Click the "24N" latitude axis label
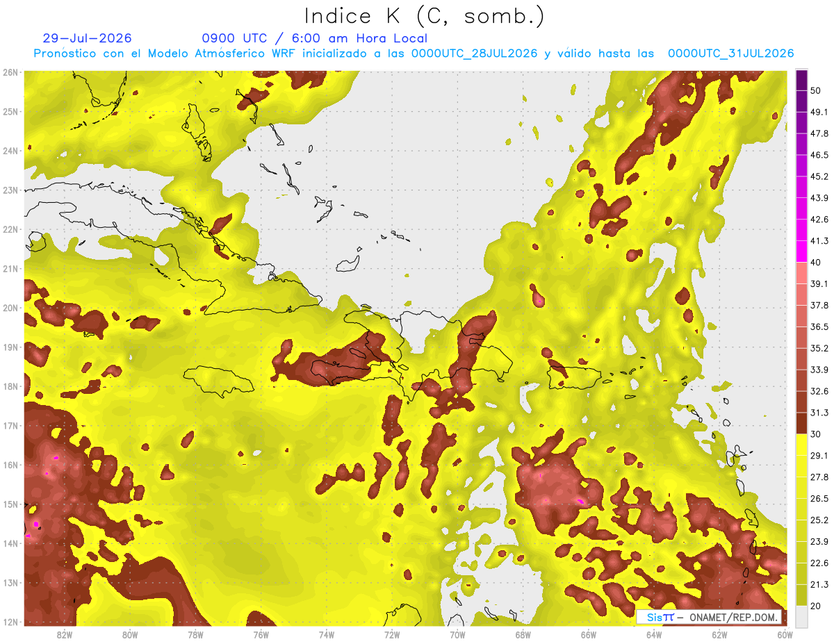 pyautogui.click(x=10, y=151)
